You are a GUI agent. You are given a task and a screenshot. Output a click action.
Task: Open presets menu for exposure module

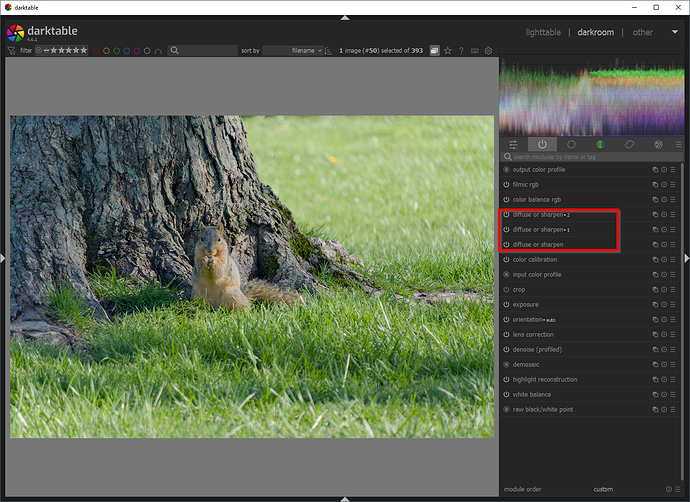[673, 304]
